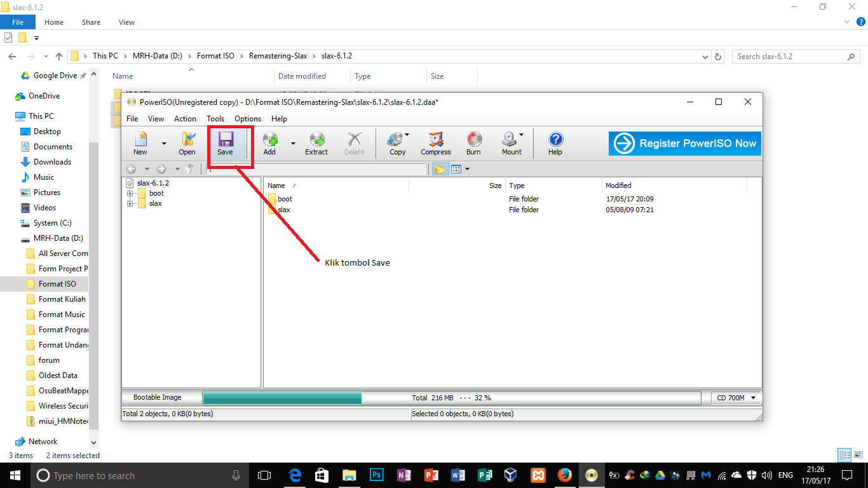
Task: Click Explorer's large icons view toggle
Action: [857, 455]
